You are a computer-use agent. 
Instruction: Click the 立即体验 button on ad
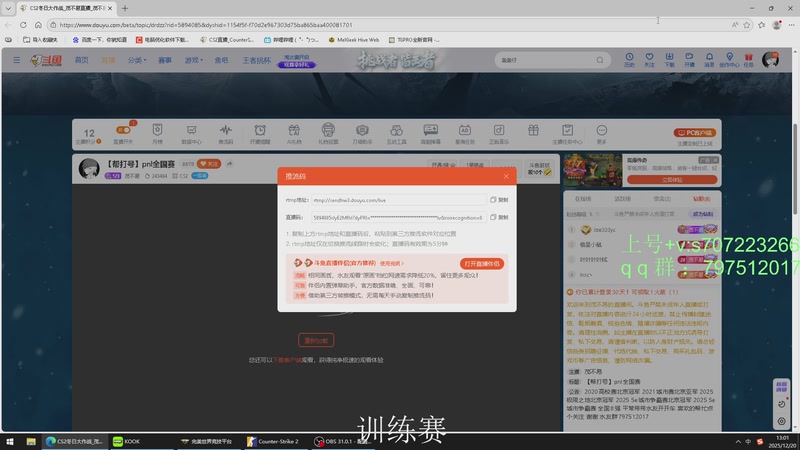(672, 180)
